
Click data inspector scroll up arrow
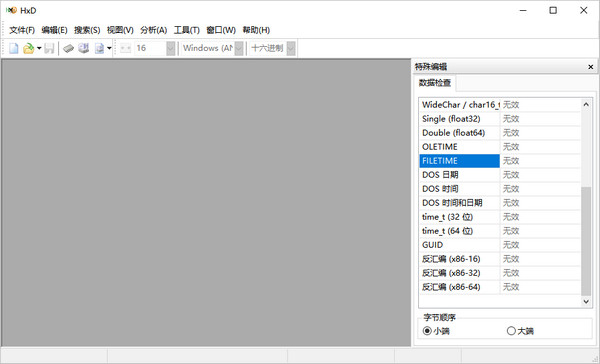coord(586,104)
